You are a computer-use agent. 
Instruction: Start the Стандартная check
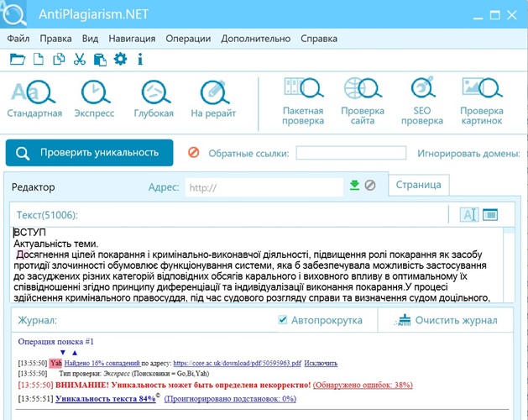point(34,99)
